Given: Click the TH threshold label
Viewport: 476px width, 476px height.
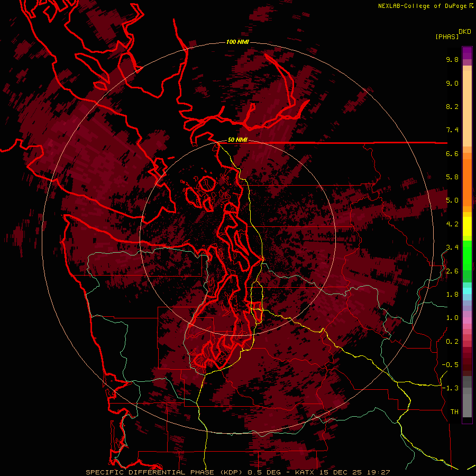Looking at the screenshot, I should point(454,412).
